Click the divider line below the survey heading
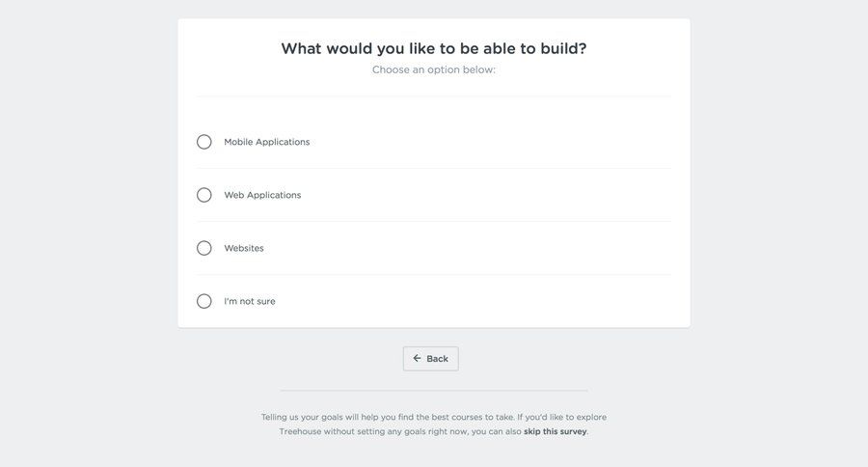The height and width of the screenshot is (467, 868). coord(433,96)
